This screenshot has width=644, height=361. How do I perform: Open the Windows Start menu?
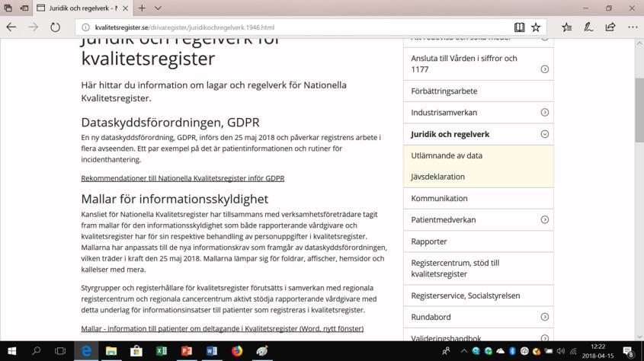coord(12,351)
